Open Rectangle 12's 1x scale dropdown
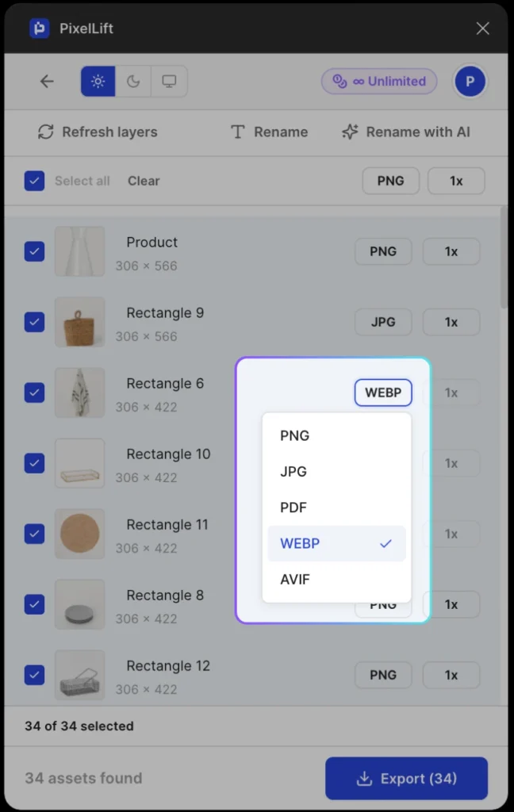Screen dimensions: 514x812 point(451,675)
